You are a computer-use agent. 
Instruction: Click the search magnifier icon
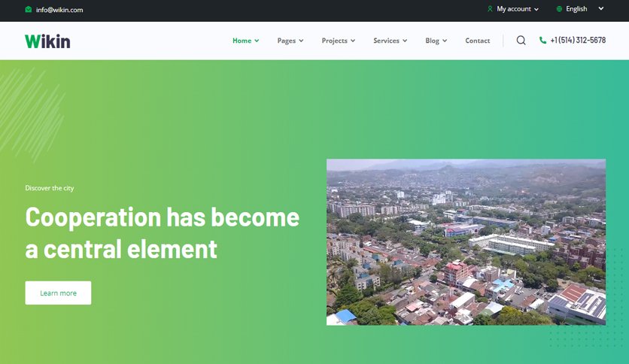click(x=521, y=40)
